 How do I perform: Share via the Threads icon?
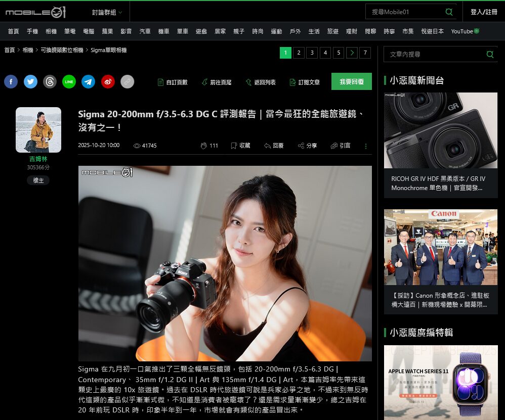point(50,81)
